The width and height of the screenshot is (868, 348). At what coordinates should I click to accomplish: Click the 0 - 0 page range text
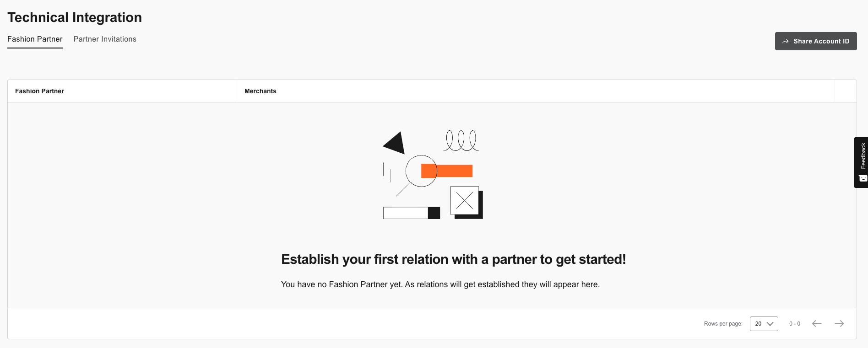tap(795, 324)
